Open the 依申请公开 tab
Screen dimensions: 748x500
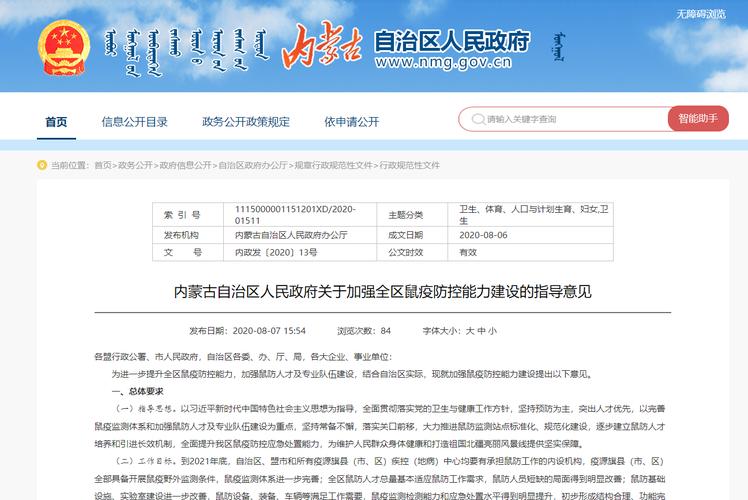pyautogui.click(x=352, y=122)
